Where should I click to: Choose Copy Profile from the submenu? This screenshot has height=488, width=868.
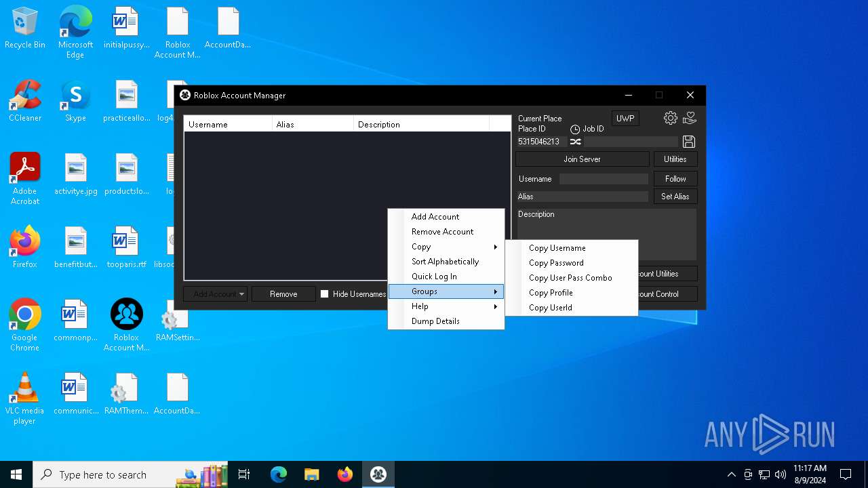point(572,293)
